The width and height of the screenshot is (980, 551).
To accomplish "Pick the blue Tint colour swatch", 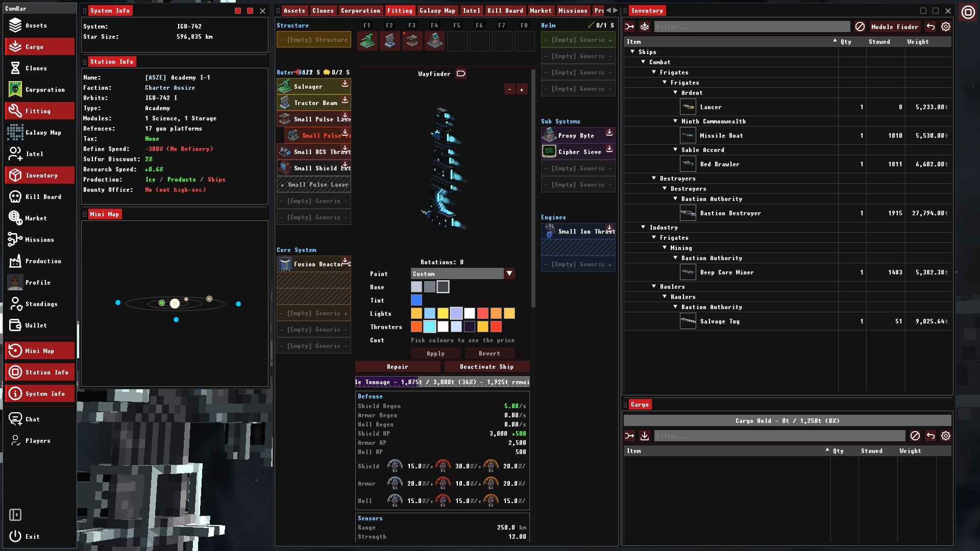I will tap(416, 300).
